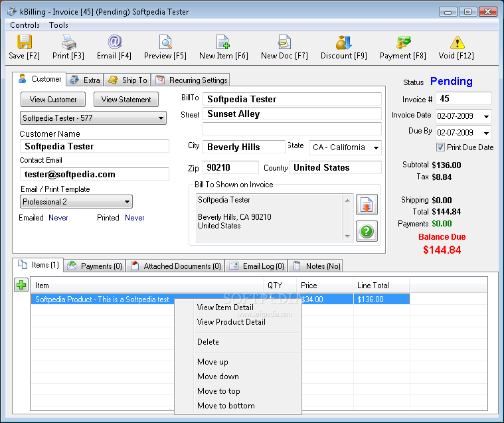Screen dimensions: 504x423
Task: Open Email [F4] toolbar icon
Action: click(x=114, y=42)
